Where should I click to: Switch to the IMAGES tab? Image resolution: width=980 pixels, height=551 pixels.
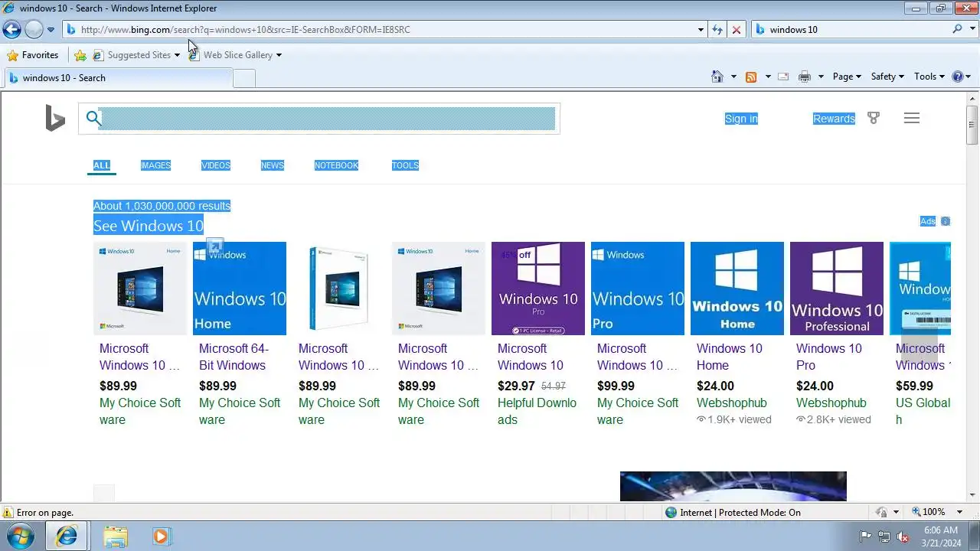click(x=155, y=165)
